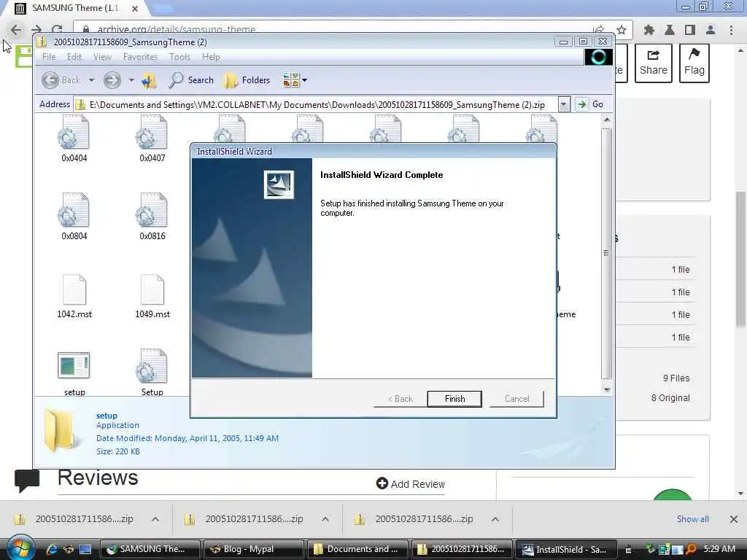This screenshot has height=560, width=747.
Task: Open the 0x0404 file in Explorer
Action: (x=74, y=138)
